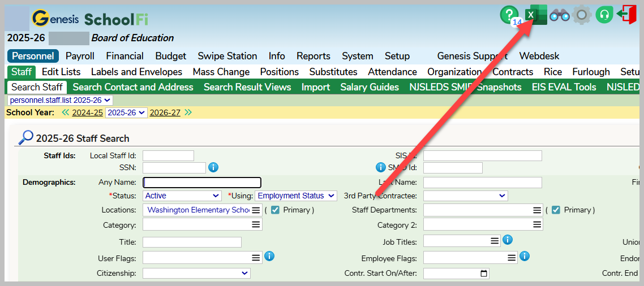Open the gray gear settings icon

582,15
